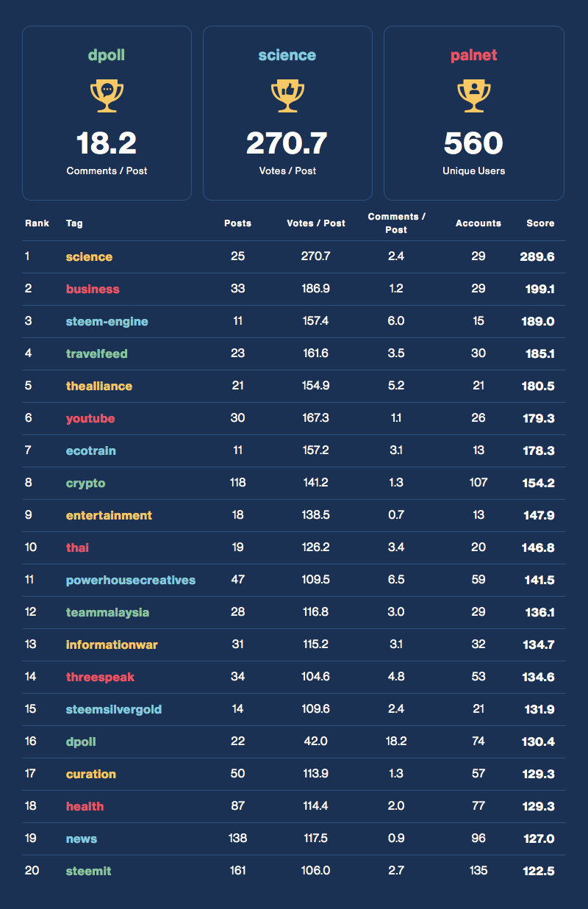
Task: Click the user trophy icon under palnet
Action: [474, 96]
